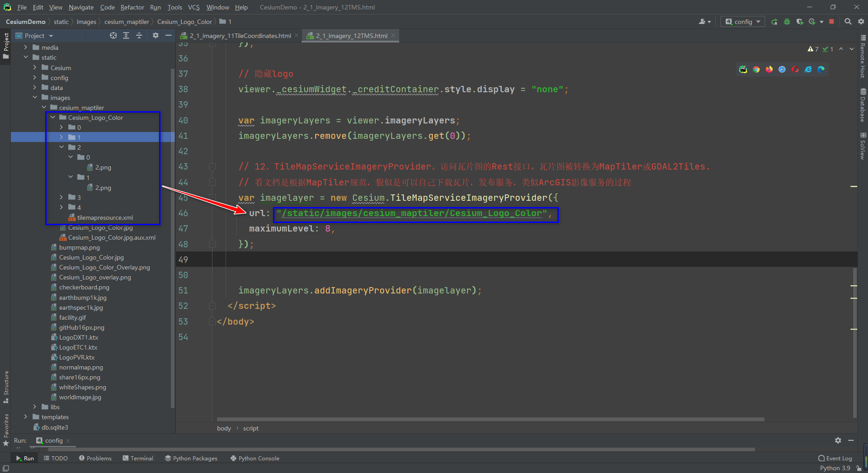Image resolution: width=868 pixels, height=473 pixels.
Task: Toggle the Project tool window stripe button
Action: [6, 46]
